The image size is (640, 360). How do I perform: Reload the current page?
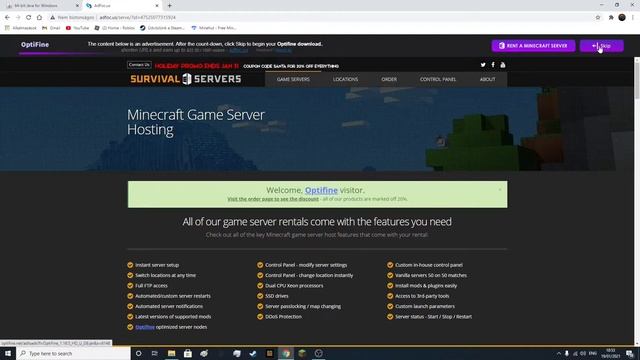[x=29, y=18]
